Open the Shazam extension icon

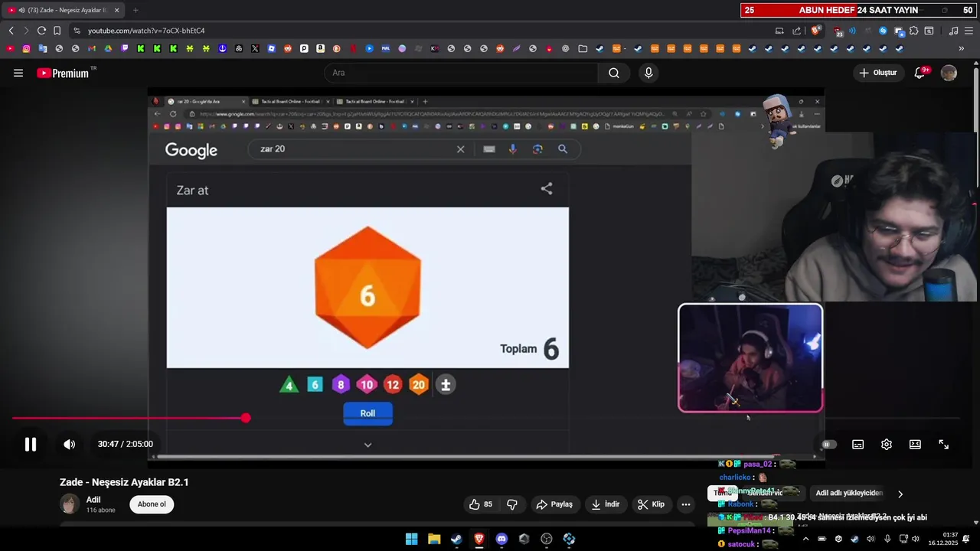[x=883, y=31]
